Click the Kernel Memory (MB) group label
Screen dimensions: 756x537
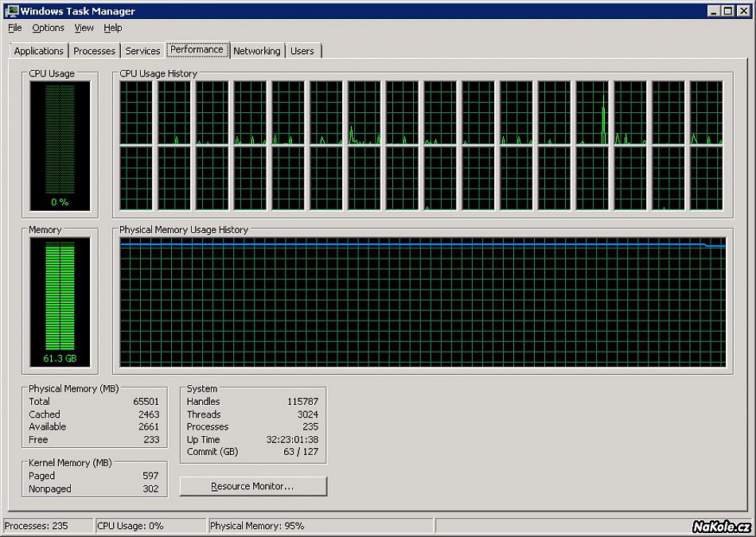70,463
